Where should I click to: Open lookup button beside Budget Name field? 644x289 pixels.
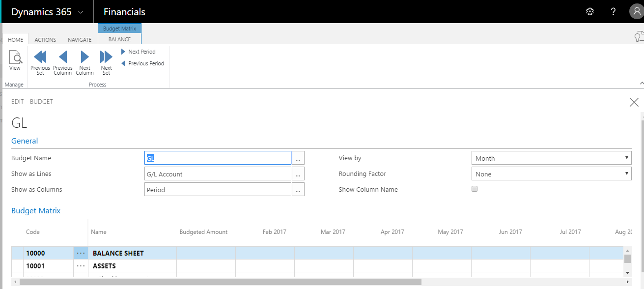[x=298, y=158]
